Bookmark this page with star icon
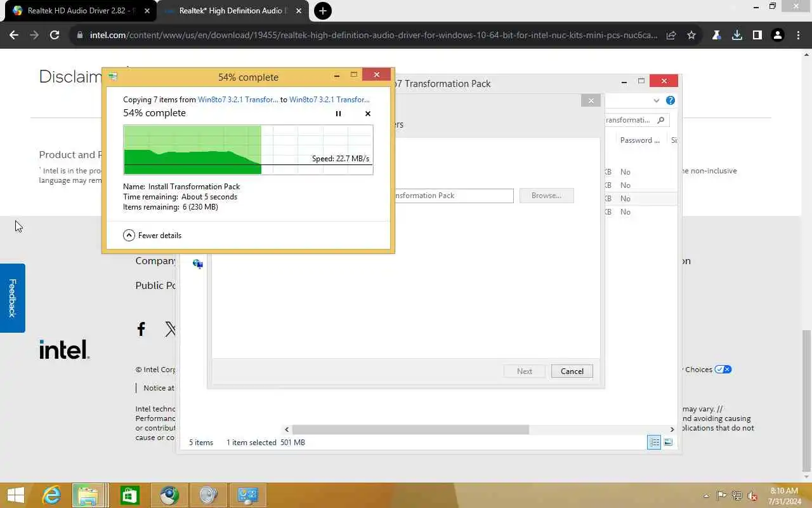Image resolution: width=812 pixels, height=508 pixels. pos(691,36)
